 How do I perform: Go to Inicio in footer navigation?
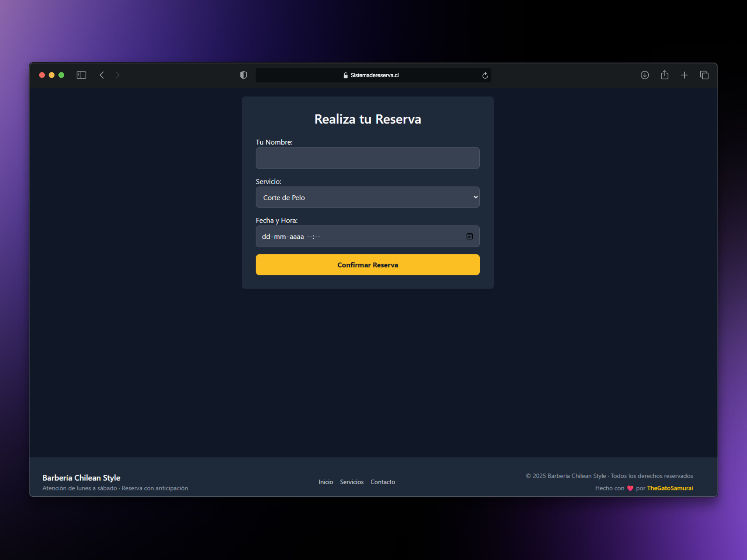point(326,482)
